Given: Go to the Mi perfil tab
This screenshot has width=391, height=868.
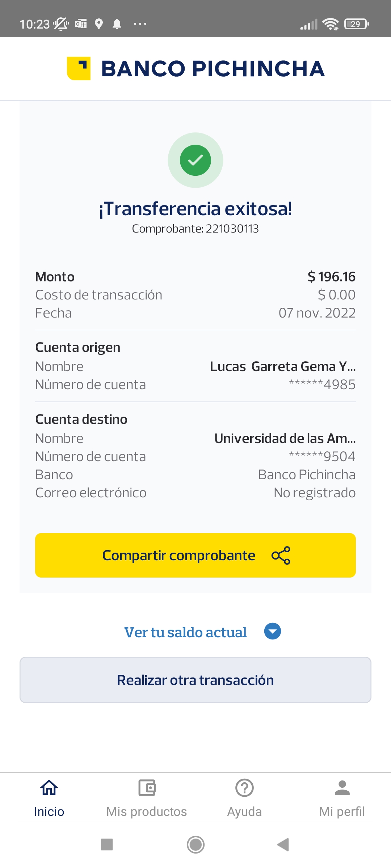Looking at the screenshot, I should [342, 812].
